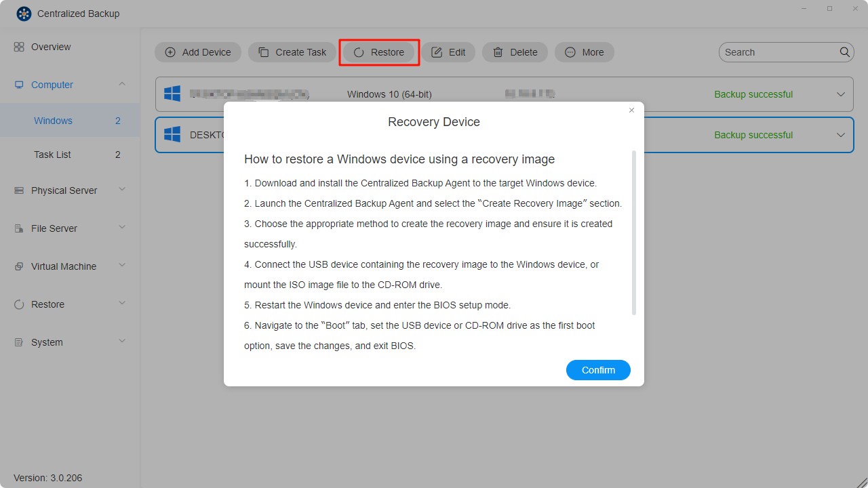The width and height of the screenshot is (868, 488).
Task: Expand the Restore sidebar section chevron
Action: pos(122,304)
